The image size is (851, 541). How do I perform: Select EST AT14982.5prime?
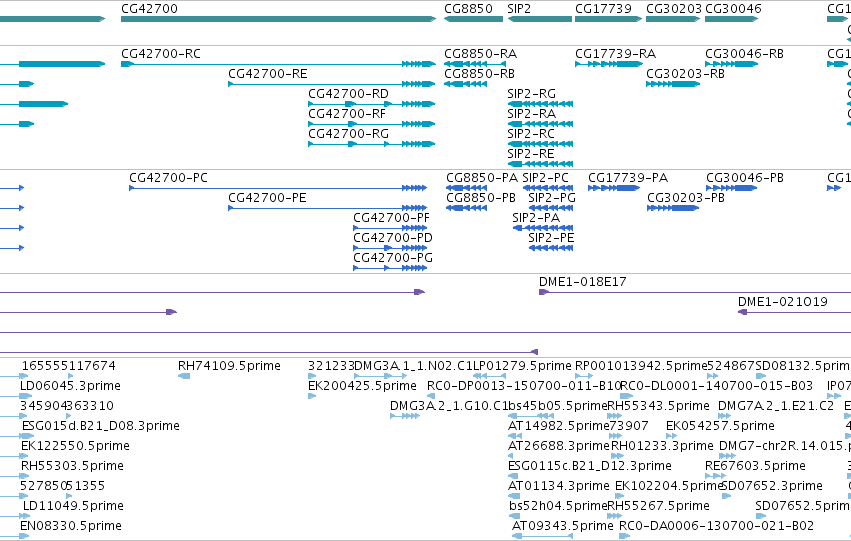click(x=515, y=436)
